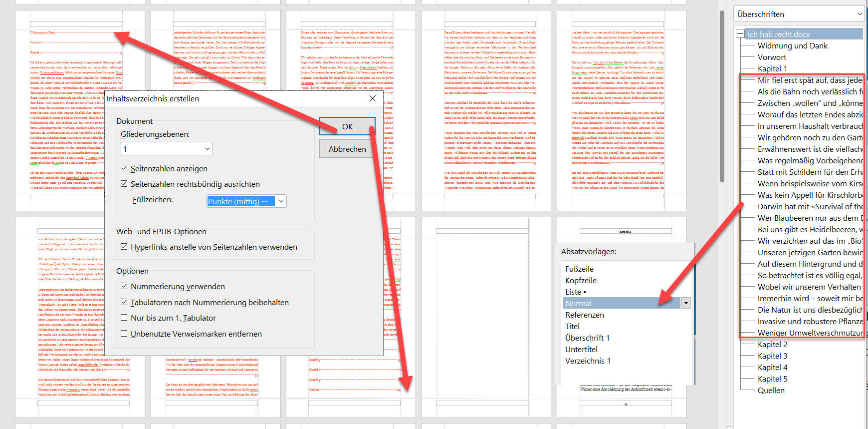Collapse the Ich hab recht.docx tree node

coord(740,34)
